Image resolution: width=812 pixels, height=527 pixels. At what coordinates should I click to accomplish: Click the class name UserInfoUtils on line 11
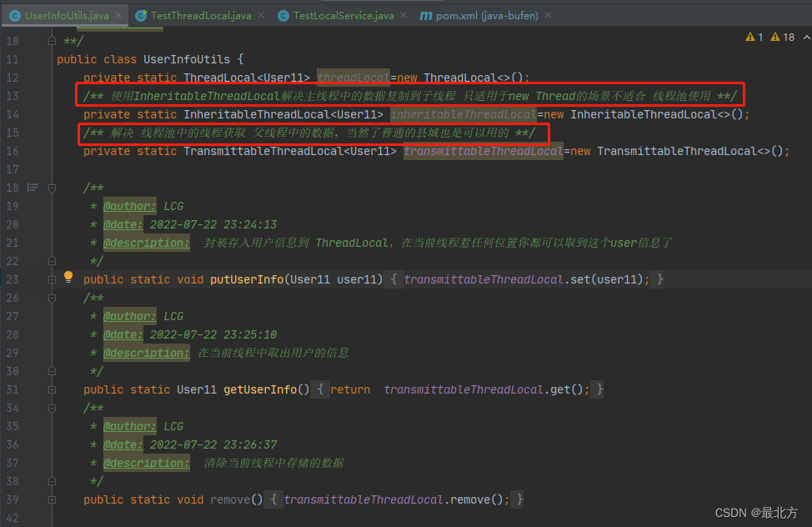(187, 59)
